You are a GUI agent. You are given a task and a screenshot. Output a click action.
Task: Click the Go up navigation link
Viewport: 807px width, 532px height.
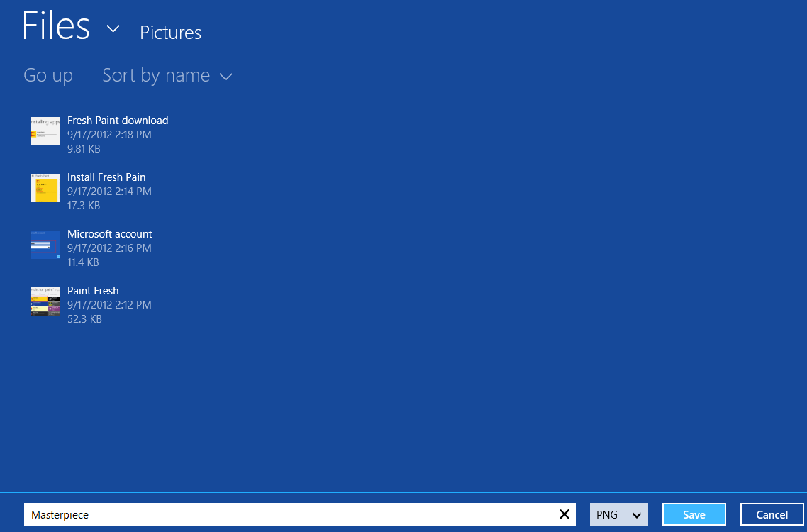48,75
